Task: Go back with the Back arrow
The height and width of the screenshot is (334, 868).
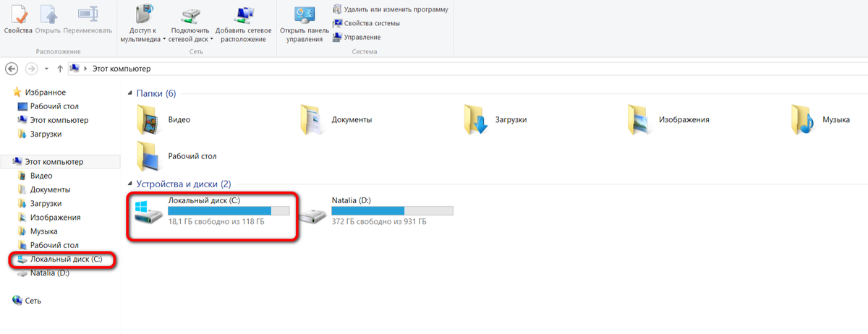Action: (12, 68)
